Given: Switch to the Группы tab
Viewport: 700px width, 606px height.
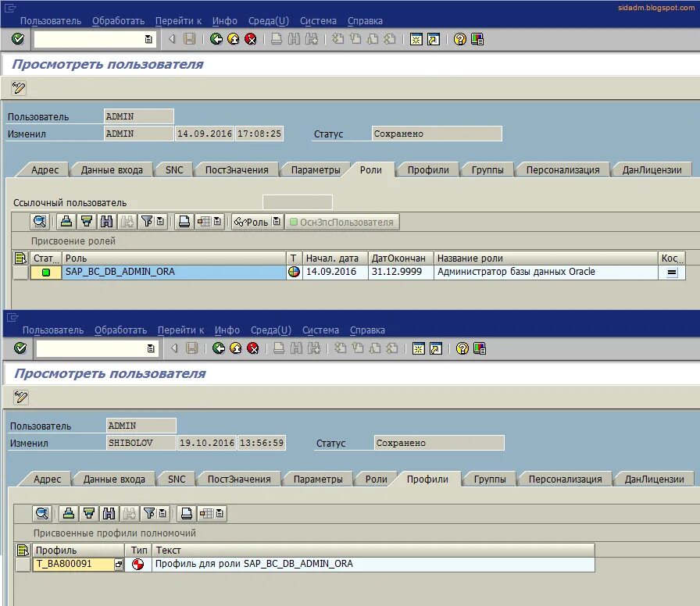Looking at the screenshot, I should click(487, 169).
